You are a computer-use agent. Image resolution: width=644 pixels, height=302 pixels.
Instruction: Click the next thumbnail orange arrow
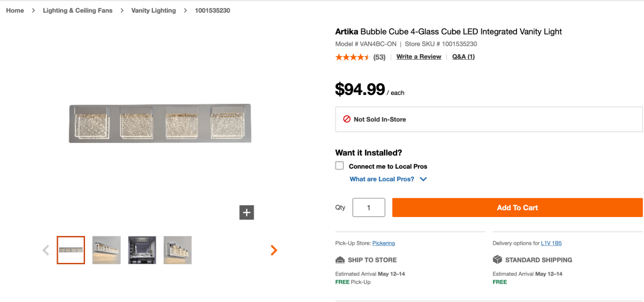tap(274, 250)
